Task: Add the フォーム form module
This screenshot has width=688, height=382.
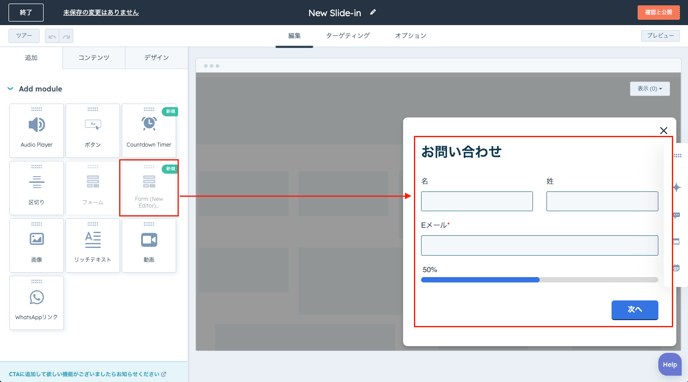Action: click(93, 188)
